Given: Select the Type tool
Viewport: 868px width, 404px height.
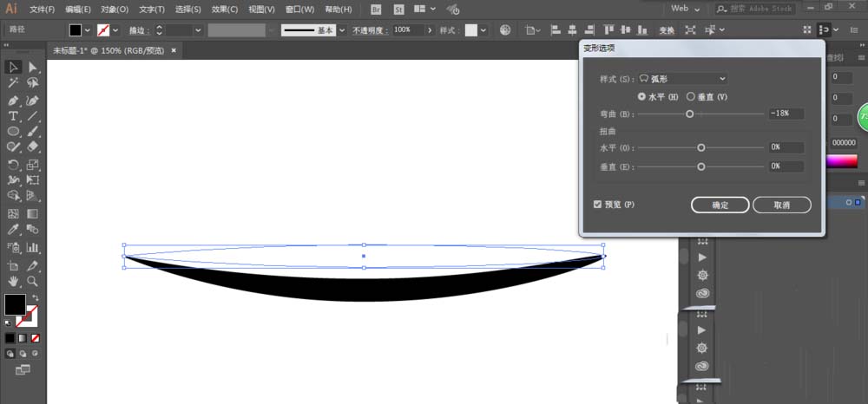Looking at the screenshot, I should 14,116.
